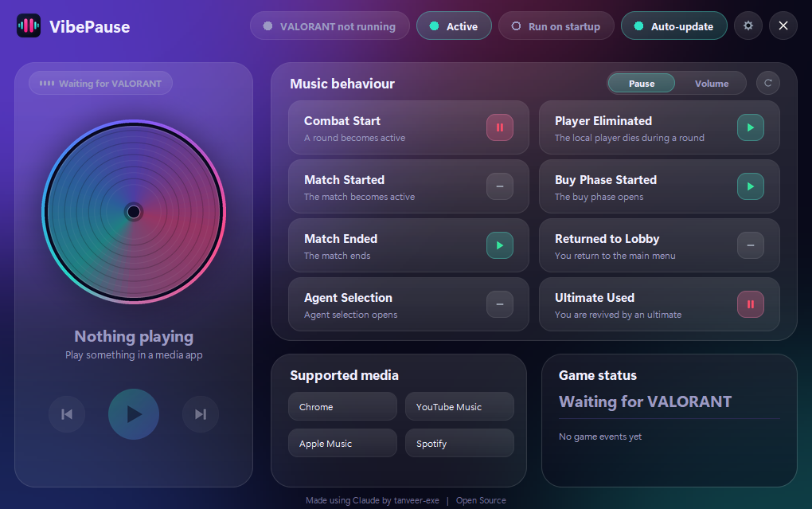Switch to Volume behaviour mode
The width and height of the screenshot is (812, 509).
pos(712,84)
